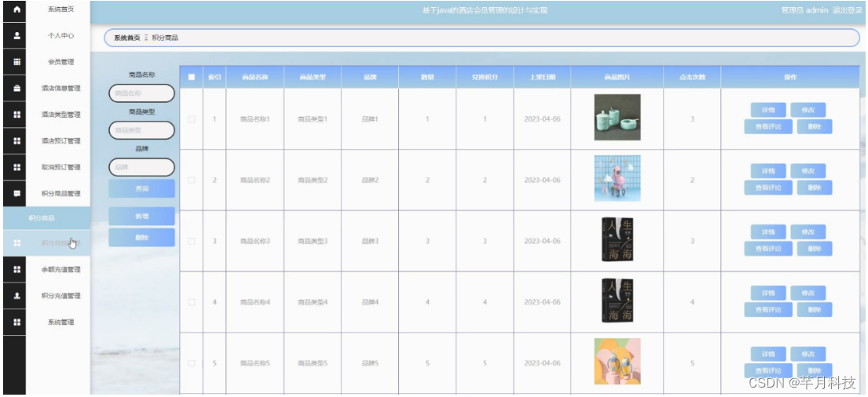This screenshot has height=397, width=868.
Task: Focus the 商品类型 search field
Action: pos(141,130)
